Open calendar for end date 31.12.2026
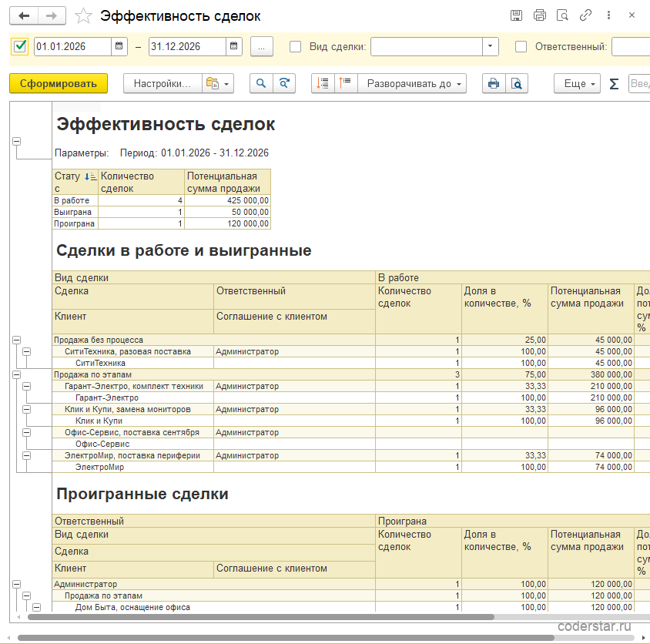Screen dimensions: 650x644 (234, 46)
